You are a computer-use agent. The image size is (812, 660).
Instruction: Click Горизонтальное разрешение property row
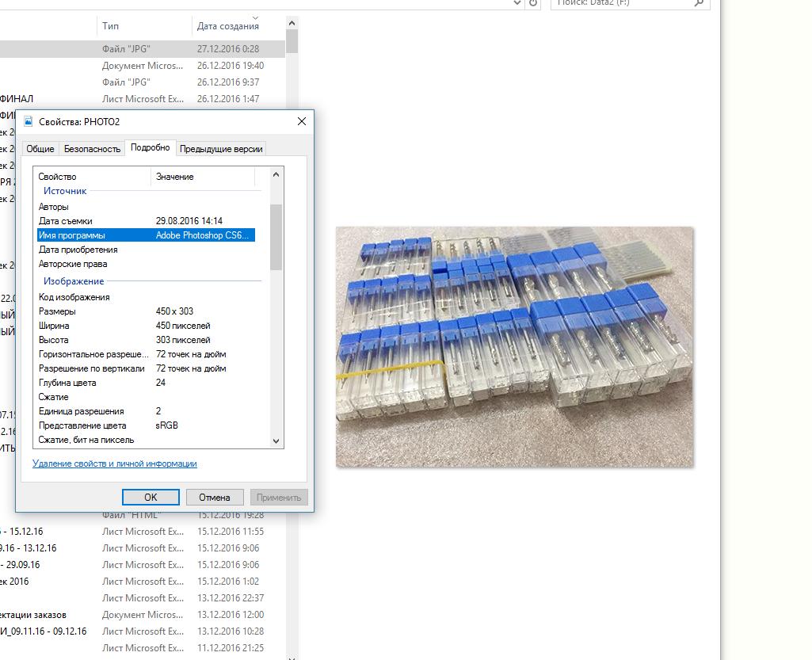point(146,354)
